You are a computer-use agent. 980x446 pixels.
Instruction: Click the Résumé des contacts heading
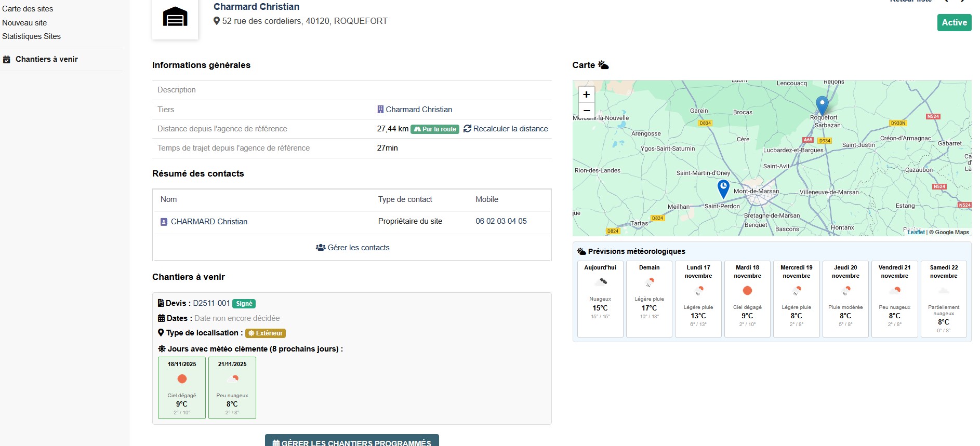[198, 173]
